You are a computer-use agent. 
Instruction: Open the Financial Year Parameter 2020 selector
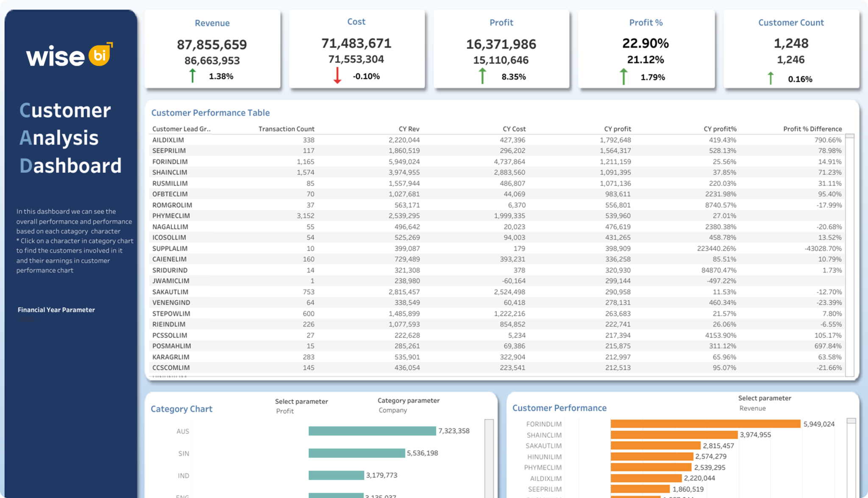pyautogui.click(x=28, y=320)
